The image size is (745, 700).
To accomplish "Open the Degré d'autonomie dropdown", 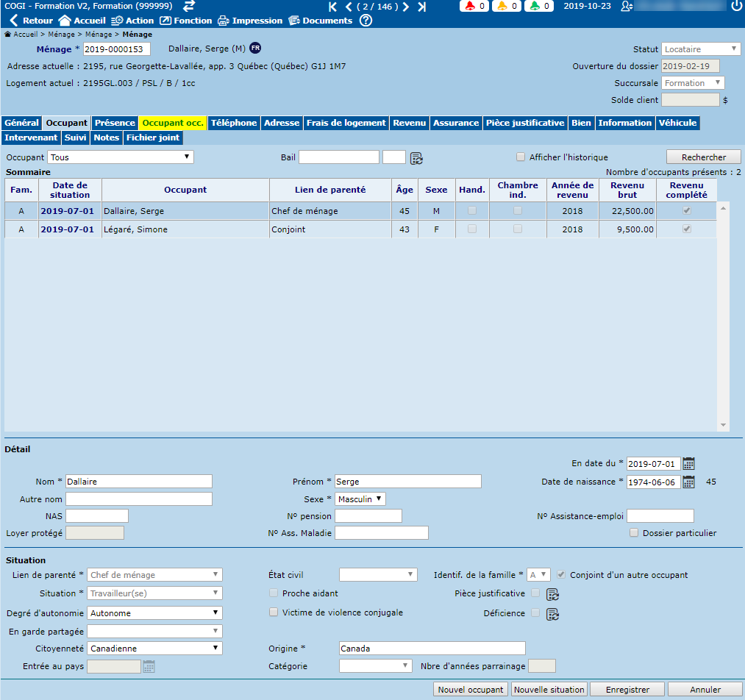I will click(154, 612).
